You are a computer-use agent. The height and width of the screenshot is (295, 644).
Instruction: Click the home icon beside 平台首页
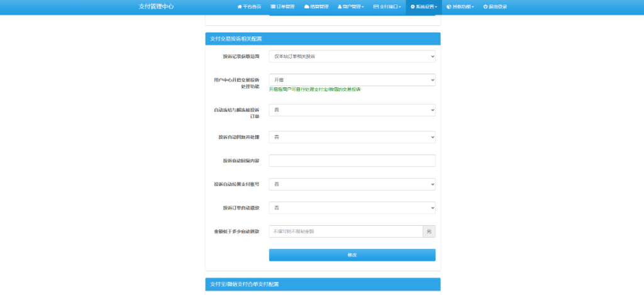tap(240, 6)
